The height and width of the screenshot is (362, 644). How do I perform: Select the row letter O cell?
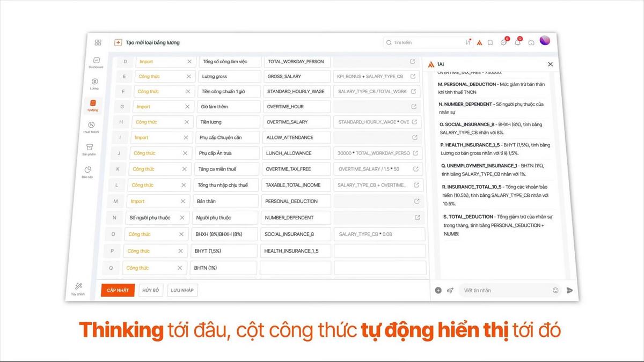(x=113, y=234)
